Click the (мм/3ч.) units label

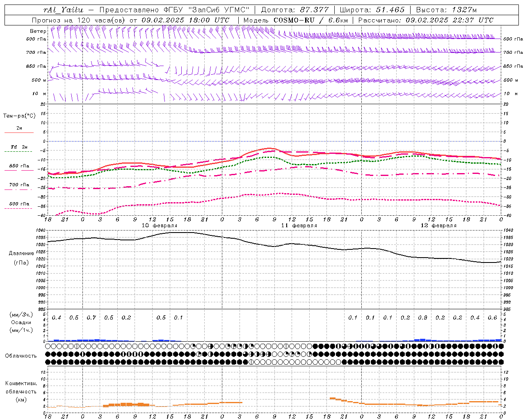pos(21,315)
